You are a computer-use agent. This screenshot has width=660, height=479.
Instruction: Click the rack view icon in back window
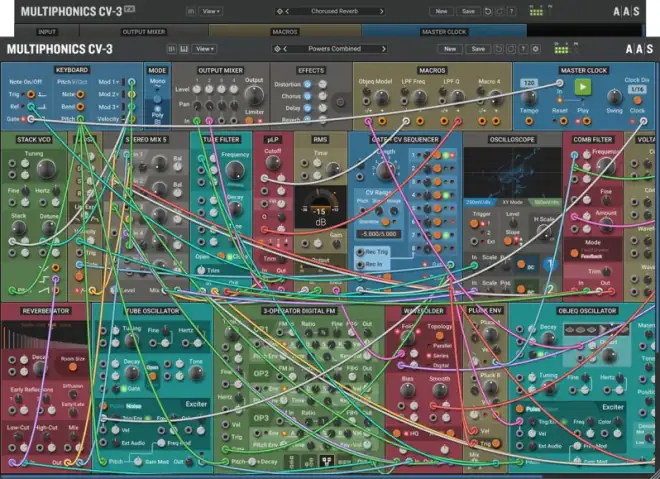(x=191, y=11)
